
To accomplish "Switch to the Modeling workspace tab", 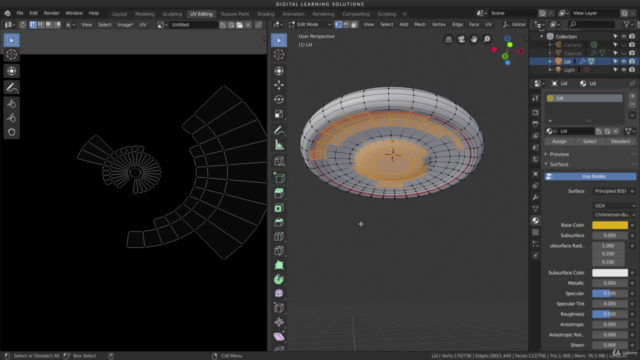I will (144, 14).
